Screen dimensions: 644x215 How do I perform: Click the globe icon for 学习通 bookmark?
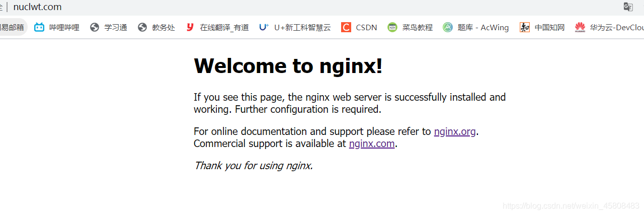[x=95, y=27]
